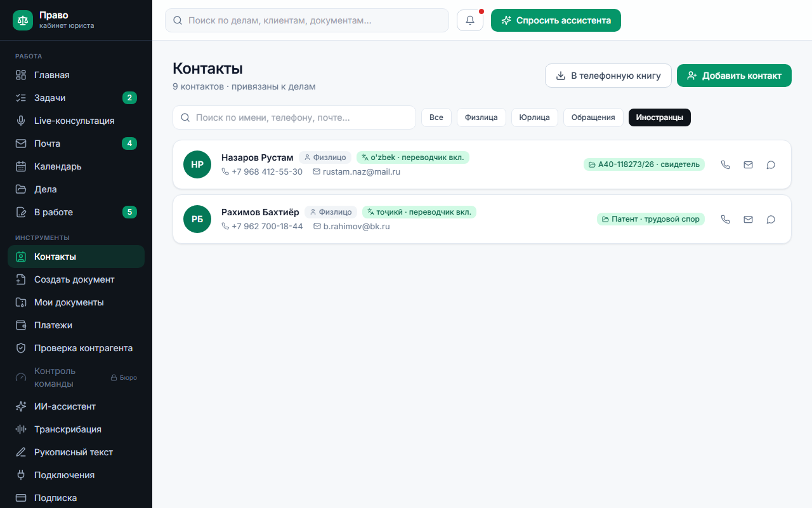Select the Все filter
Viewport: 812px width, 508px height.
coord(436,117)
